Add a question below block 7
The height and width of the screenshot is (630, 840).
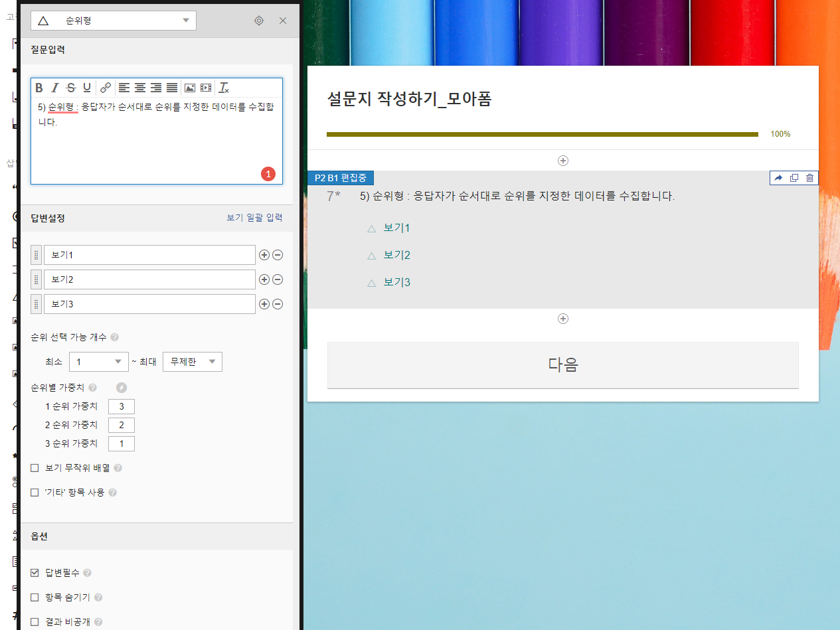point(563,319)
